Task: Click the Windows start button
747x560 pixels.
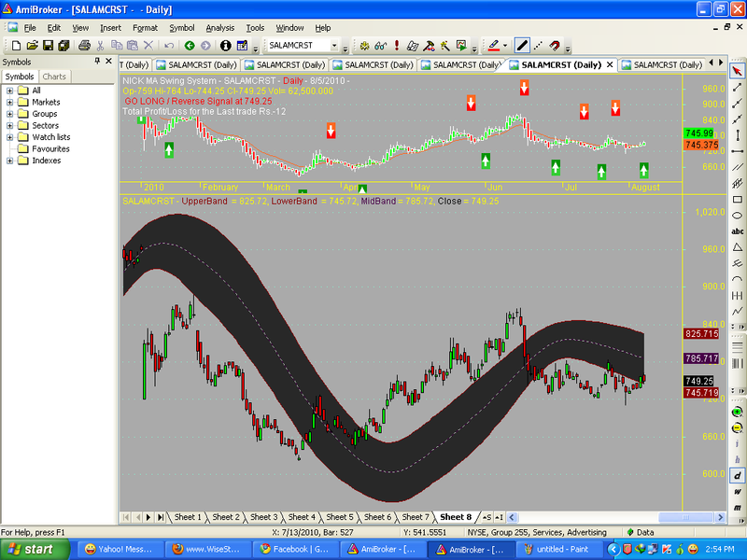Action: (x=35, y=549)
